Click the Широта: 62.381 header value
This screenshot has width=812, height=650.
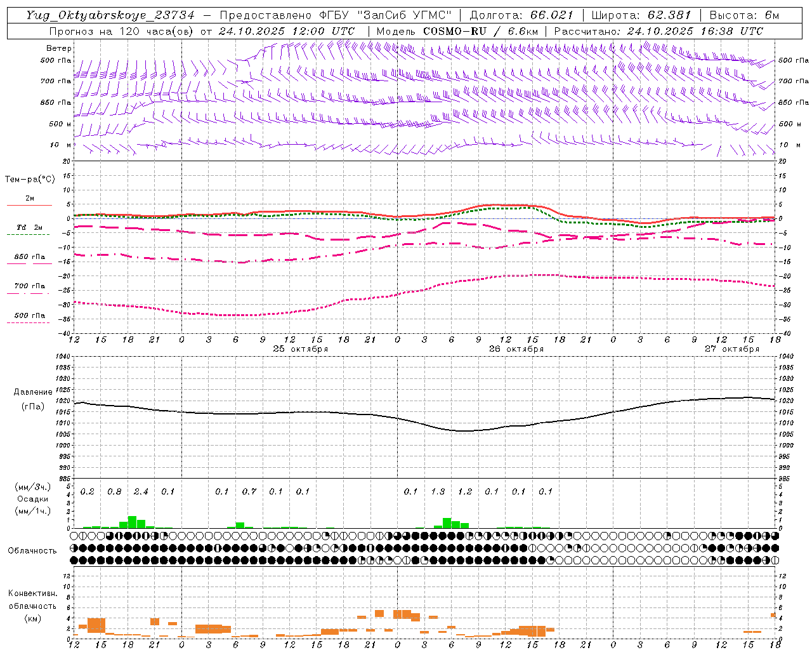click(641, 15)
